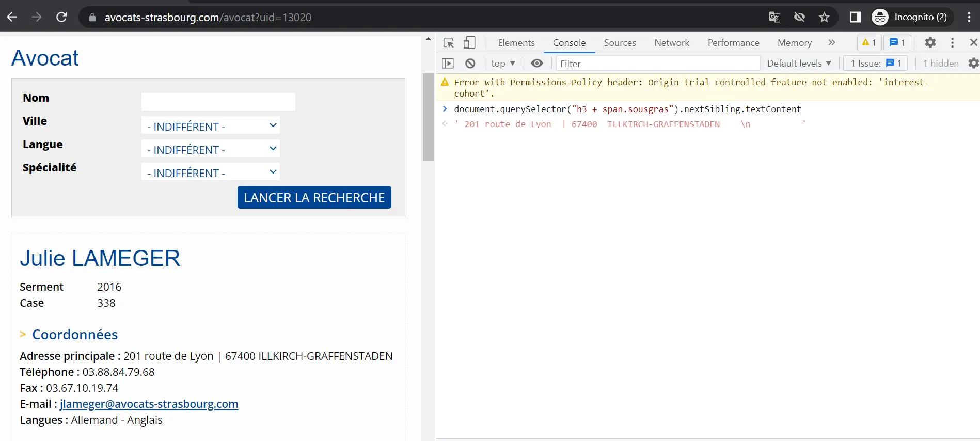980x441 pixels.
Task: Switch to the Sources tab
Action: pyautogui.click(x=620, y=43)
